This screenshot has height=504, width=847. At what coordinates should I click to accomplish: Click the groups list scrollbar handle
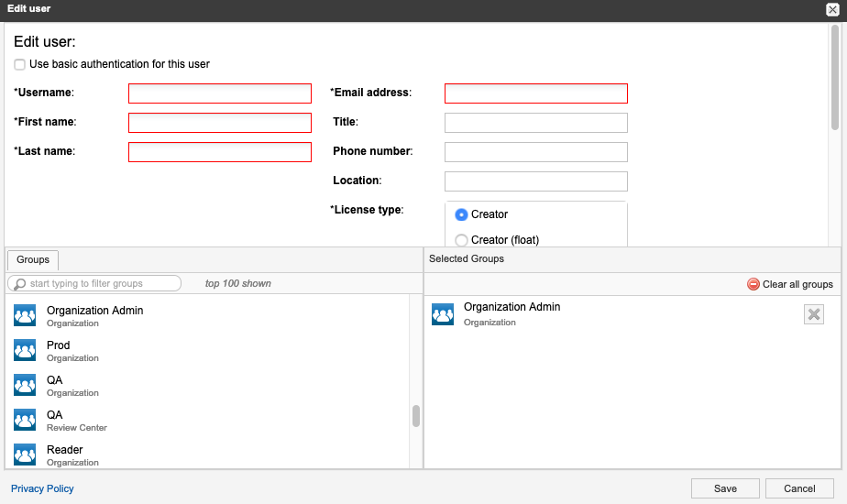point(416,416)
